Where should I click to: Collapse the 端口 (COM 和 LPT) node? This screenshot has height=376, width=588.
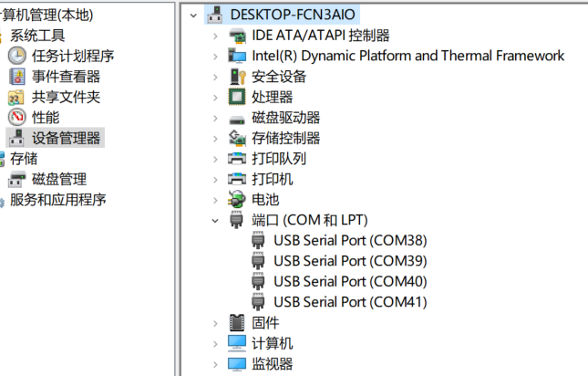point(215,221)
